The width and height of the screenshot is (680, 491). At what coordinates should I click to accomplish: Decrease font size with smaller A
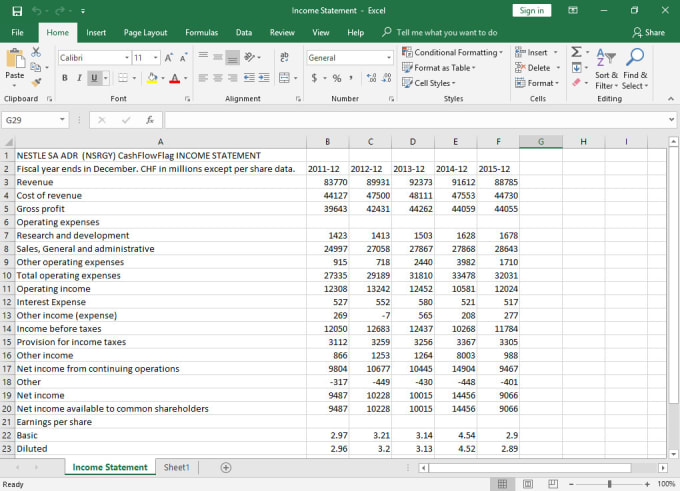183,58
